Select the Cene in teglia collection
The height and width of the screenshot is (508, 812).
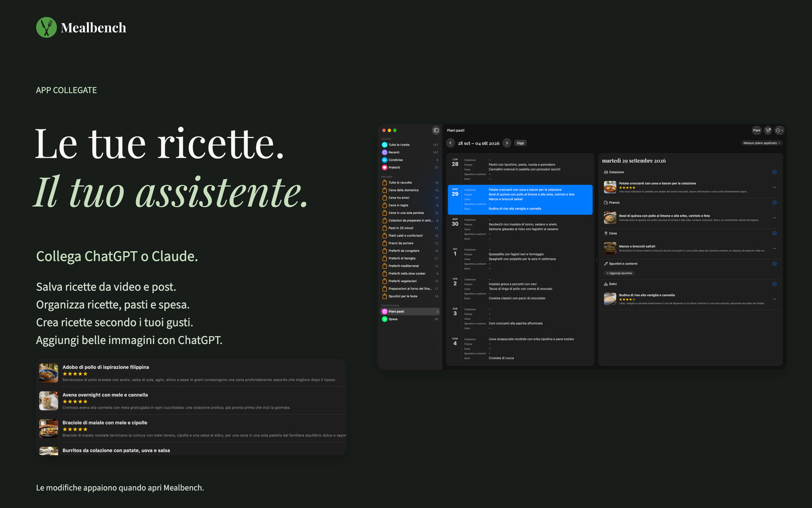tap(410, 205)
